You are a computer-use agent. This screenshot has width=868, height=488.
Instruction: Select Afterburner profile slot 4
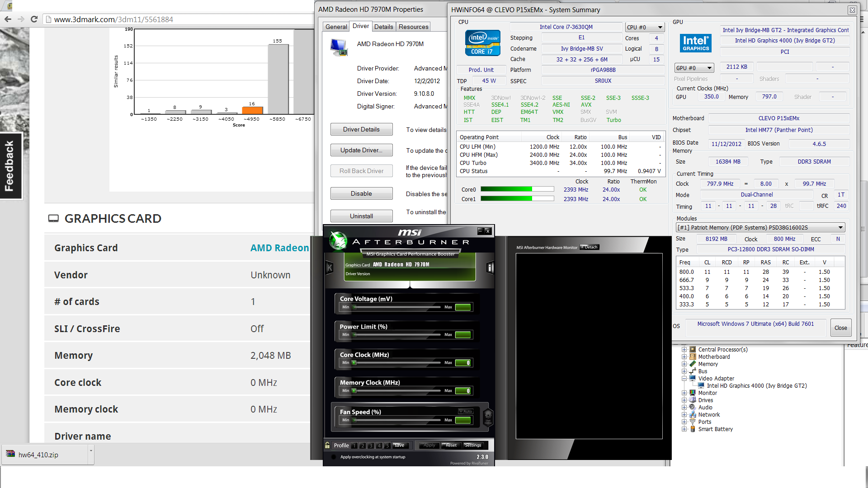pyautogui.click(x=379, y=446)
